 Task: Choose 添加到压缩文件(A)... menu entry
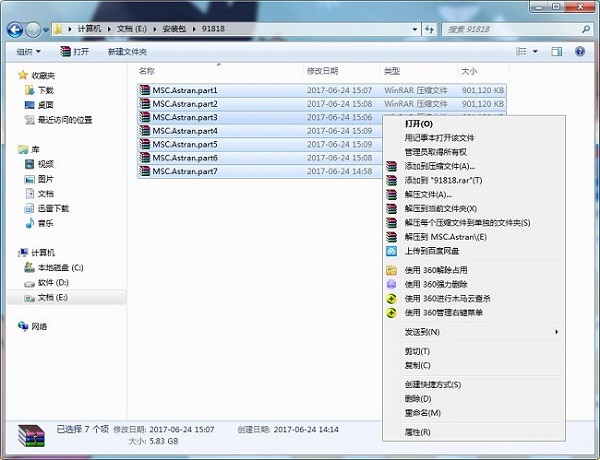[x=474, y=166]
